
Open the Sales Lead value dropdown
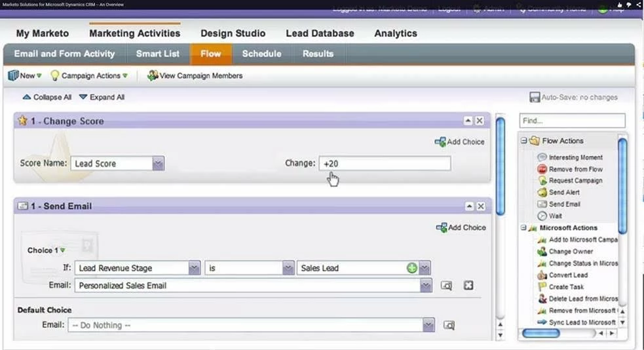click(425, 268)
